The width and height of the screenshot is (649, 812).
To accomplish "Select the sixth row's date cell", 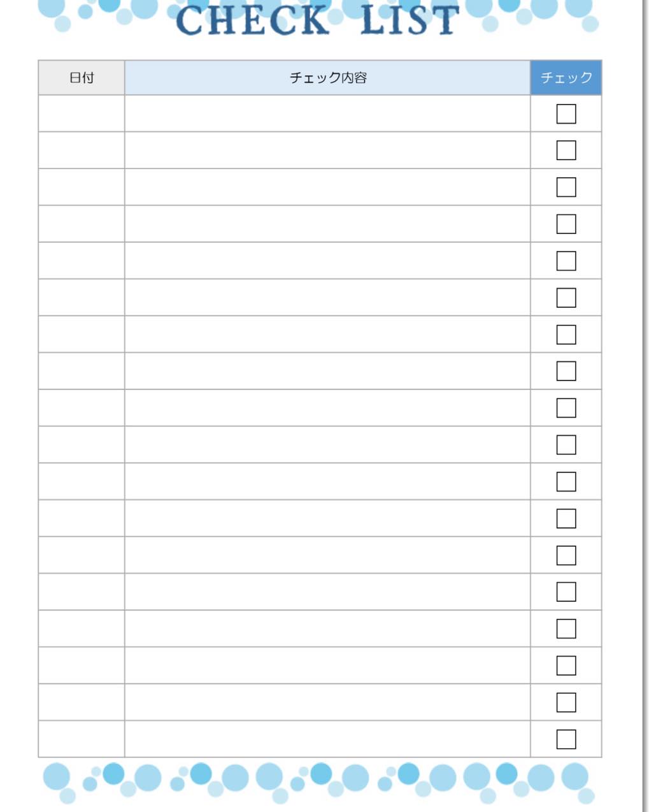I will 82,298.
